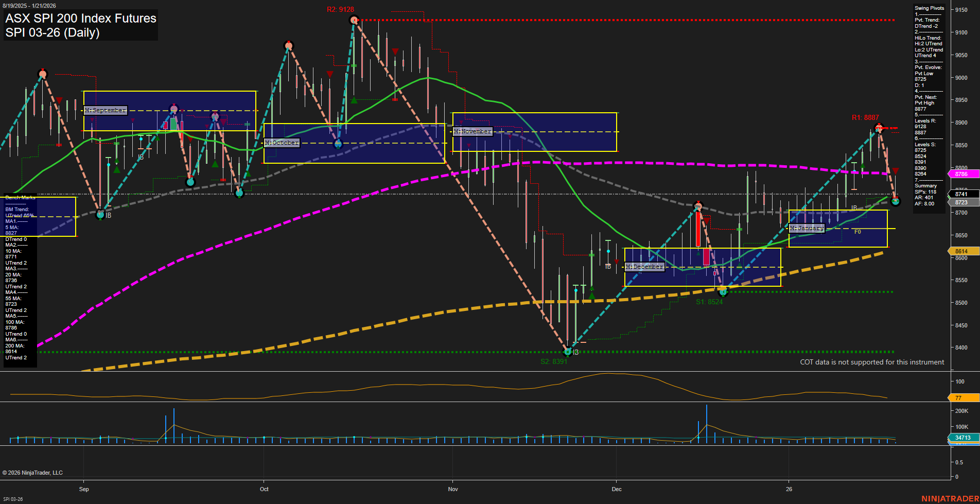This screenshot has height=504, width=980.
Task: Click the gold 8614 price marker on axis
Action: coord(961,251)
